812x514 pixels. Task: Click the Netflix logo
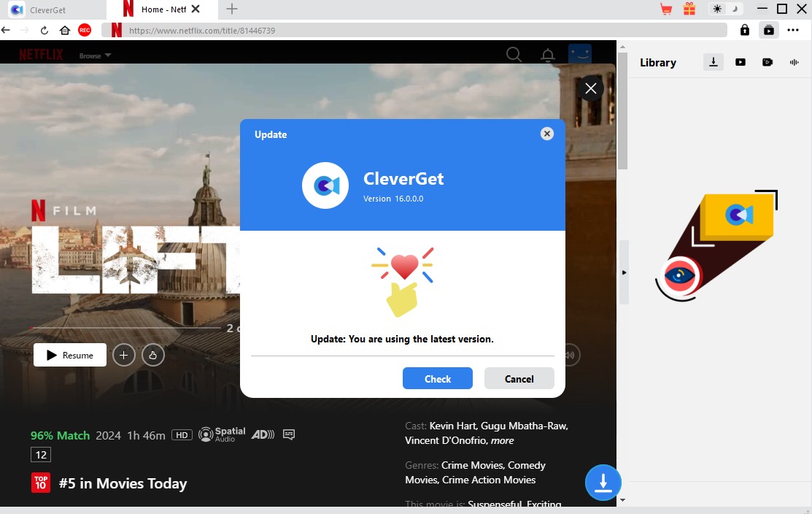(41, 55)
